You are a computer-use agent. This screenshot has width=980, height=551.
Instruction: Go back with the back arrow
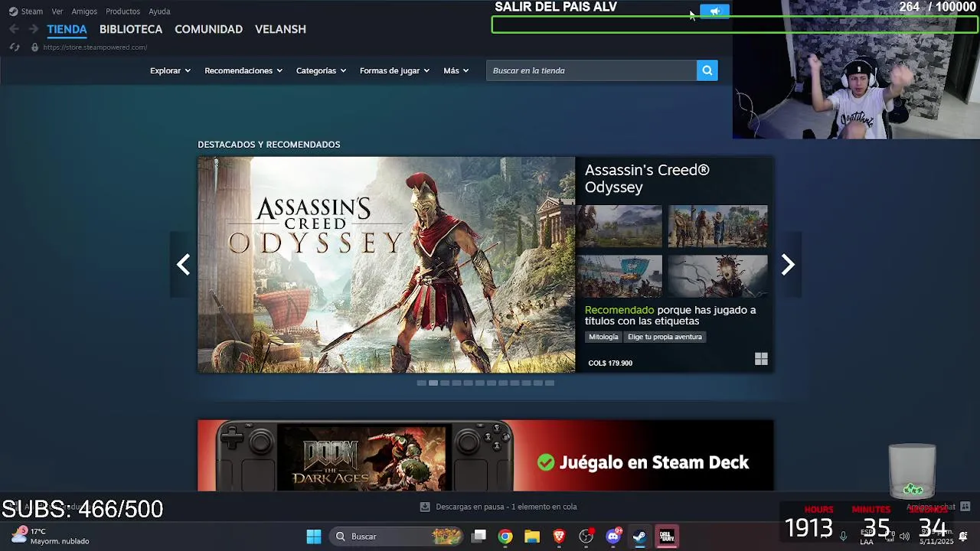(14, 29)
